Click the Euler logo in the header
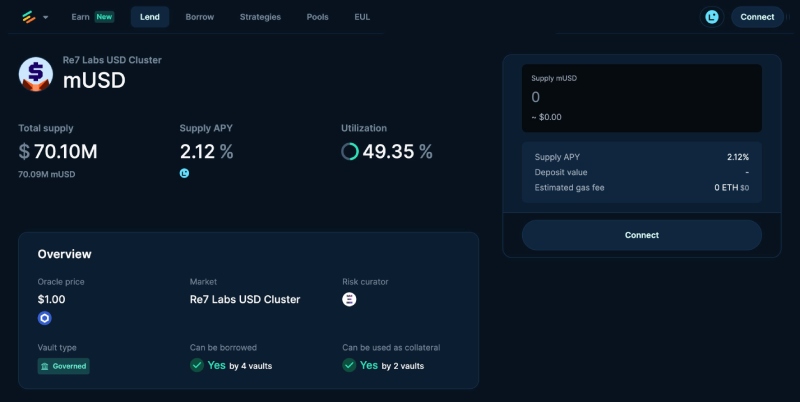The image size is (800, 402). [x=29, y=17]
